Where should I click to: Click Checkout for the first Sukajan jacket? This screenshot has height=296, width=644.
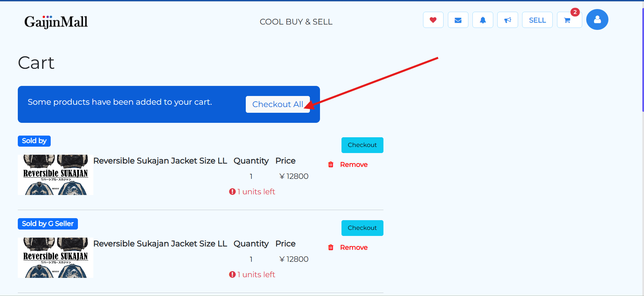362,145
